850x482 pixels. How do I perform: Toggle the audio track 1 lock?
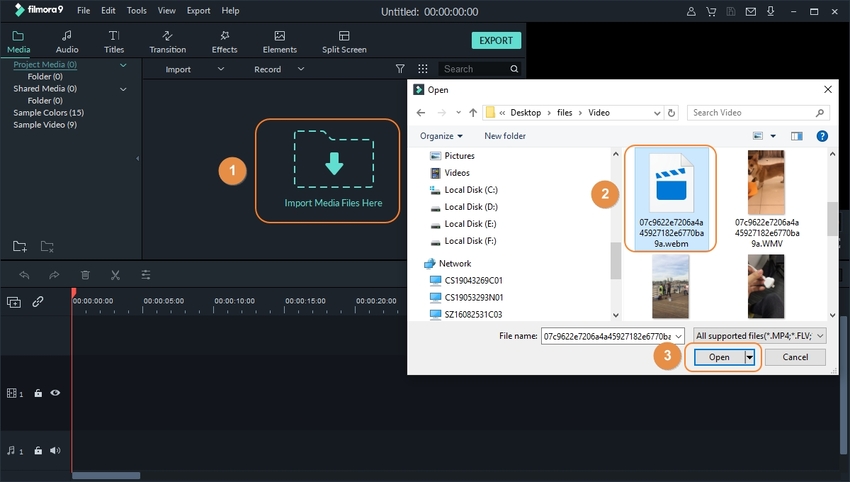38,451
